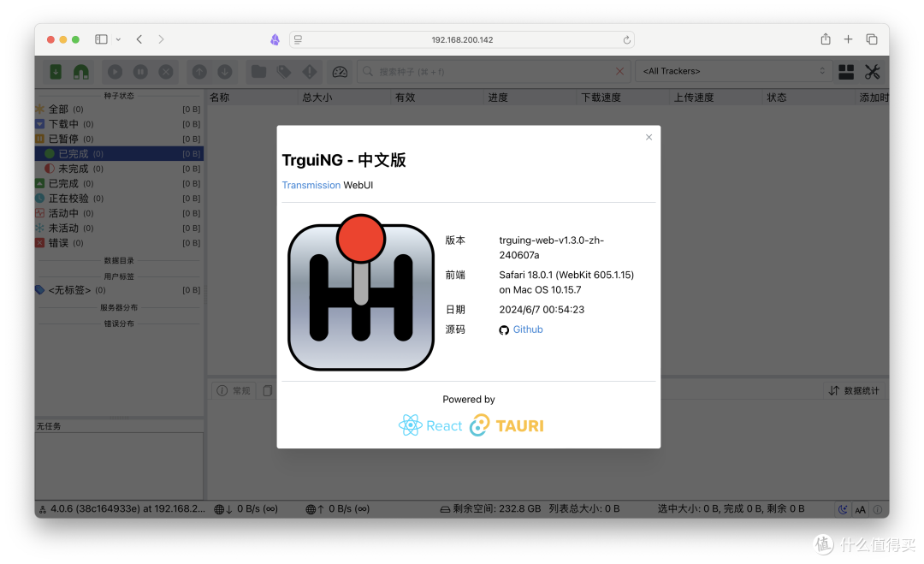Open the Transmission link in the dialog
Screen dimensions: 924x564
(x=311, y=185)
